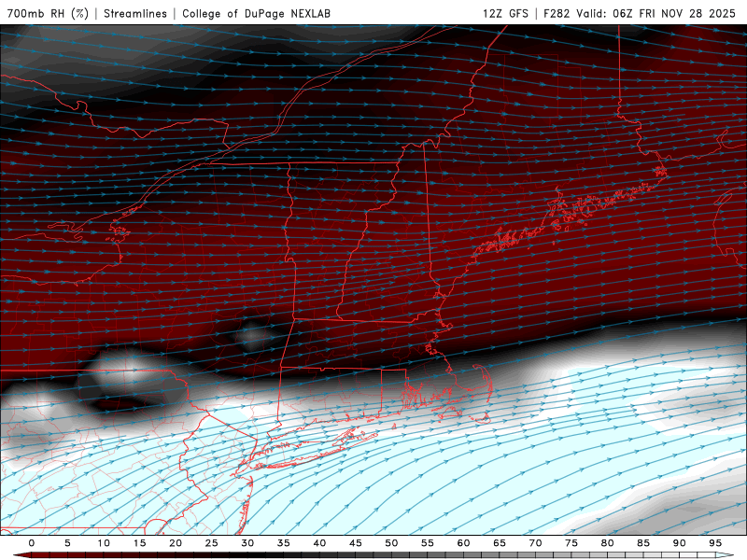Click the "45" colorbar label
Screen dimensions: 747x560
(x=356, y=543)
